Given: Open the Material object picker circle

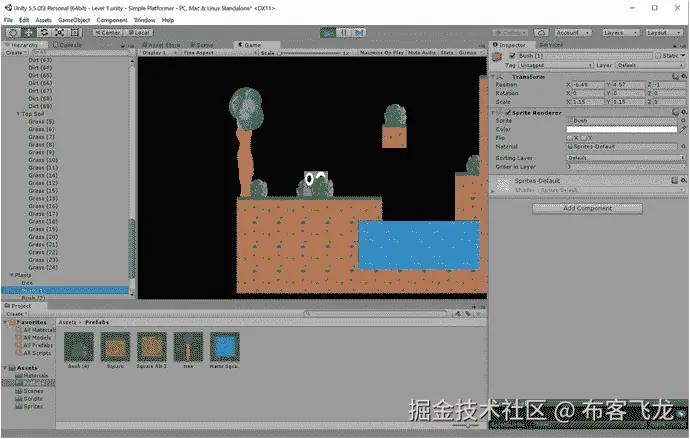Looking at the screenshot, I should pos(683,146).
